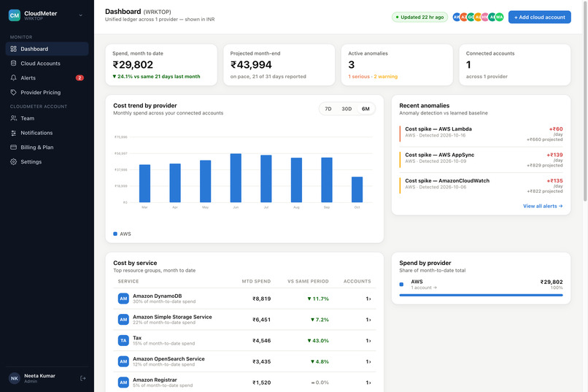Click the Team people icon
Image resolution: width=588 pixels, height=392 pixels.
click(14, 118)
